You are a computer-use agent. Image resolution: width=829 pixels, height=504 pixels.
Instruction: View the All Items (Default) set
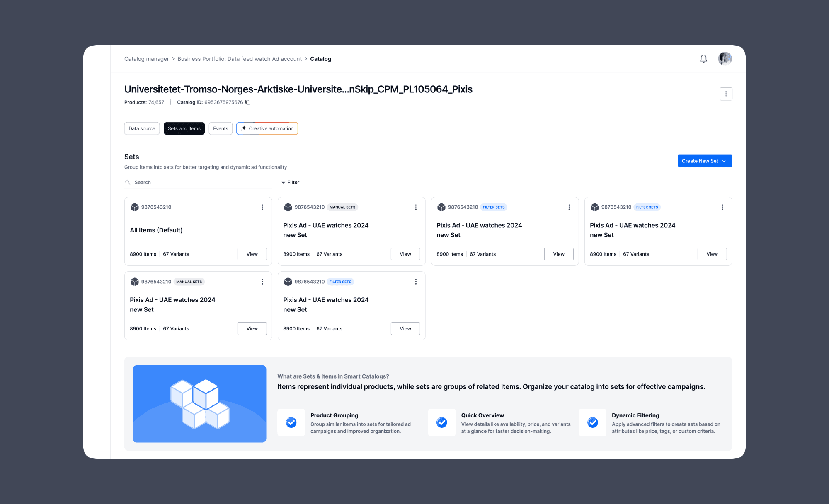252,254
